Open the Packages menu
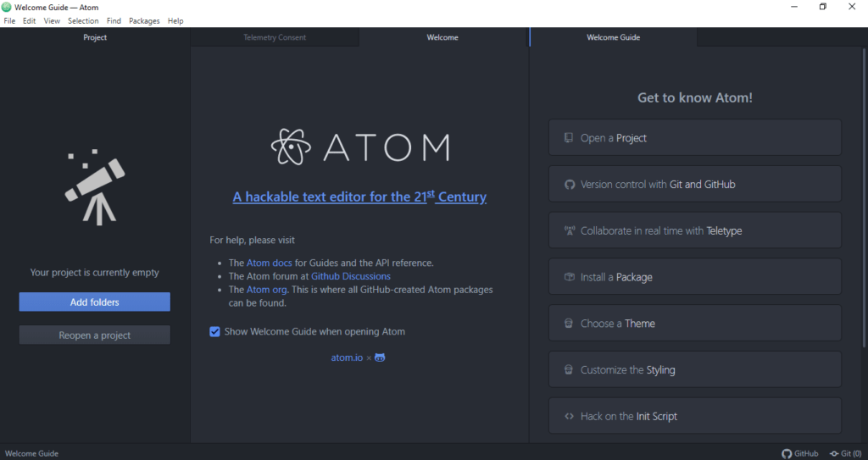This screenshot has height=460, width=868. 144,20
